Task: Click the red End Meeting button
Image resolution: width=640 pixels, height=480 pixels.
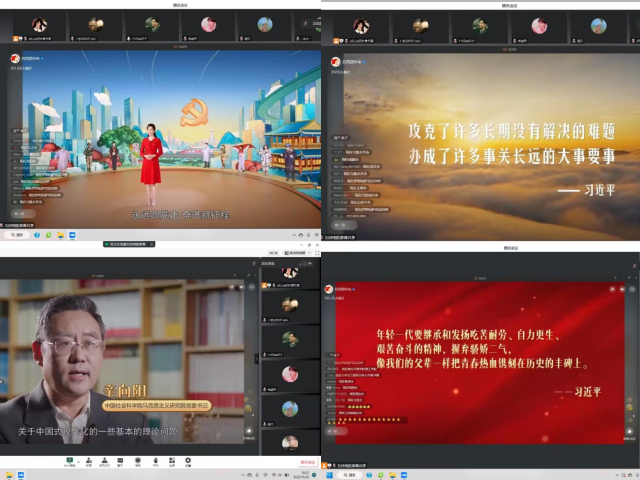Action: click(x=308, y=462)
